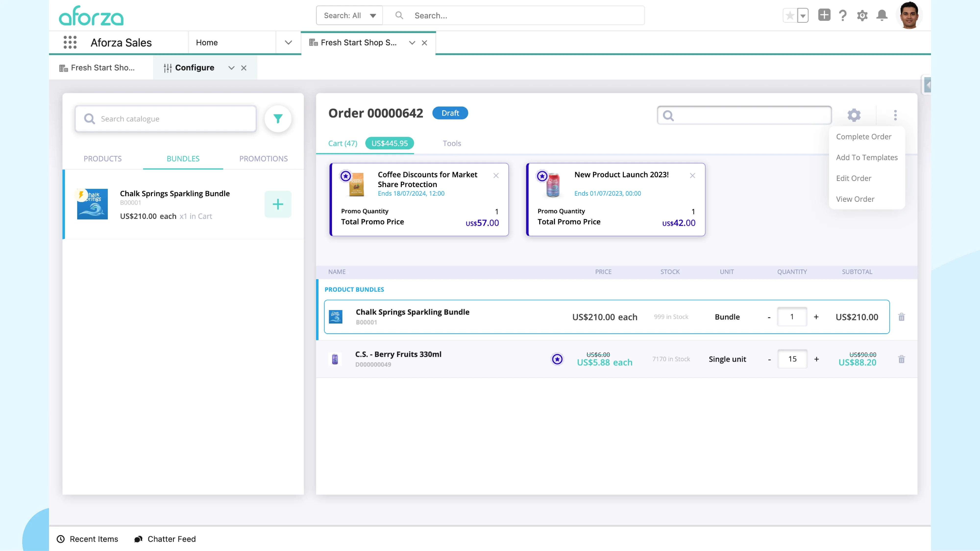Click the Search catalogue field
Viewport: 980px width, 551px height.
tap(165, 119)
